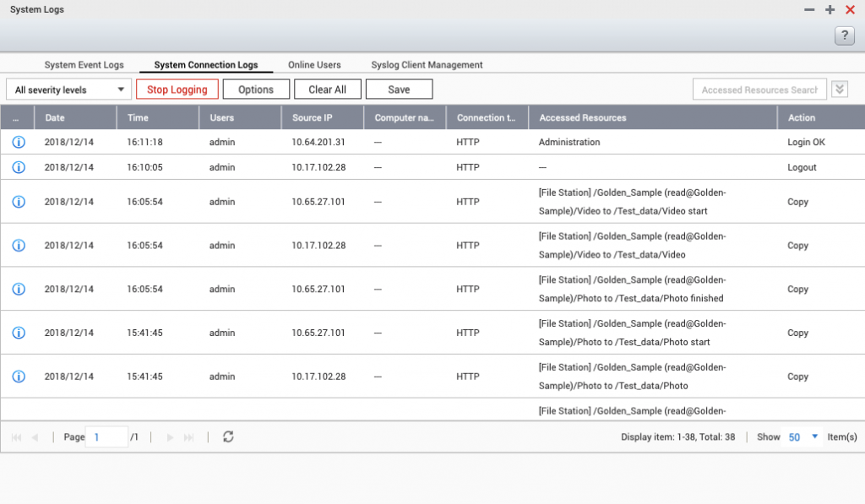Viewport: 865px width, 504px height.
Task: Click the page number input box
Action: click(x=107, y=437)
